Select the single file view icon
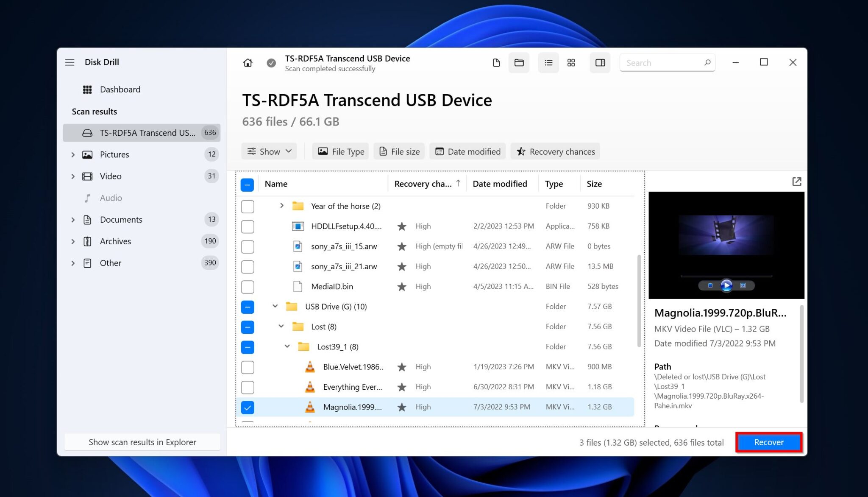Screen dimensions: 868x497 pyautogui.click(x=496, y=63)
